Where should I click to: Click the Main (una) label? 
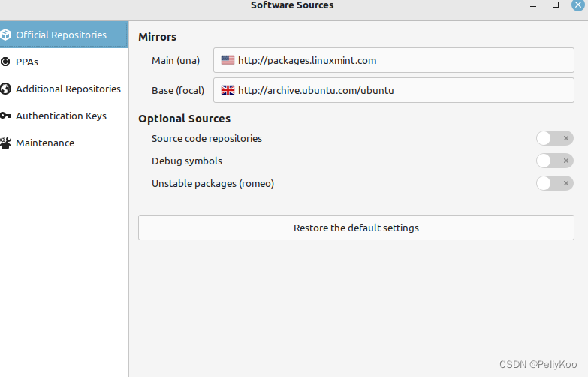coord(176,60)
